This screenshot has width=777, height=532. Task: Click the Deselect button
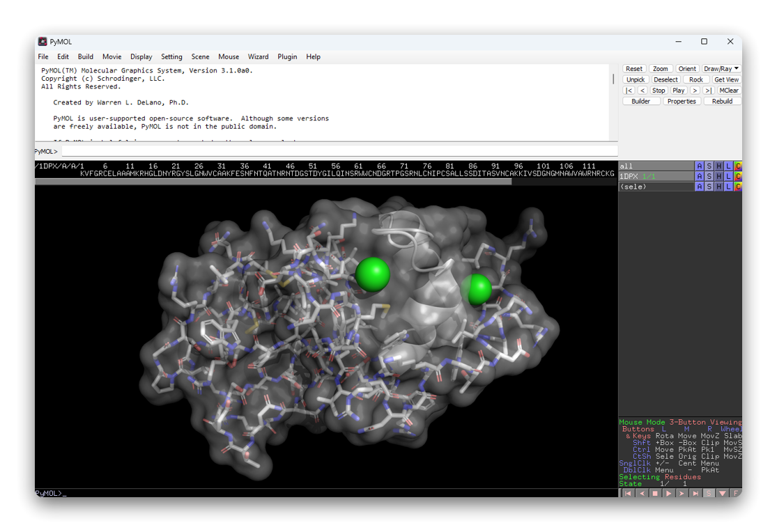(666, 80)
